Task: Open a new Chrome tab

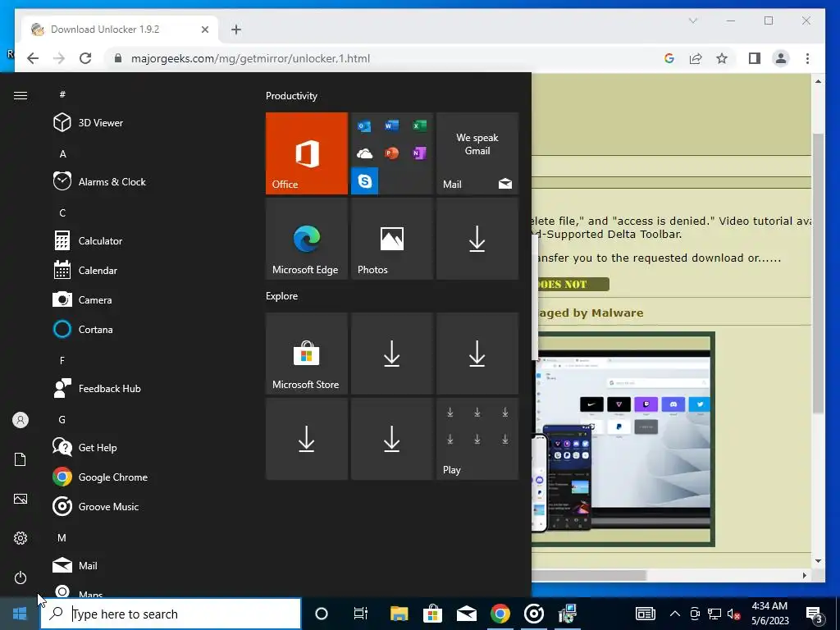Action: click(236, 30)
